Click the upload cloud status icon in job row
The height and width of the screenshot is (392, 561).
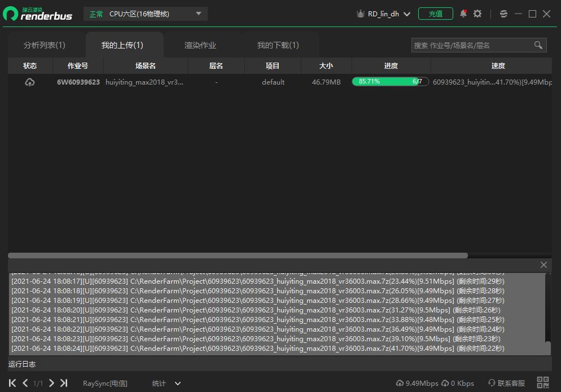(30, 82)
